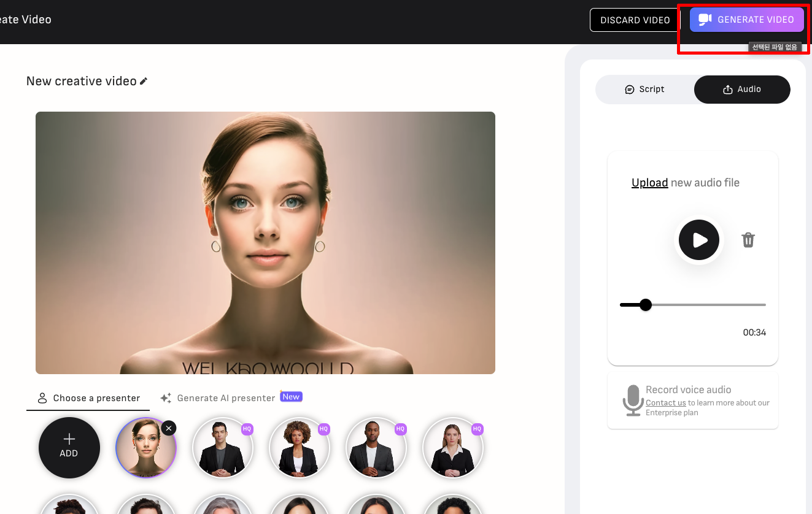
Task: Click the Generate Video button
Action: coord(746,20)
